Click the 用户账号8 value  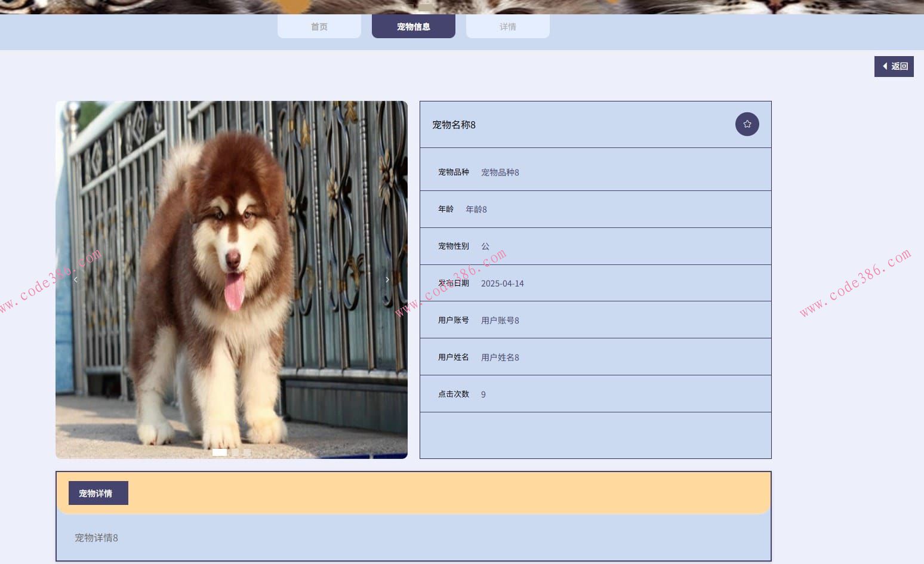[500, 320]
